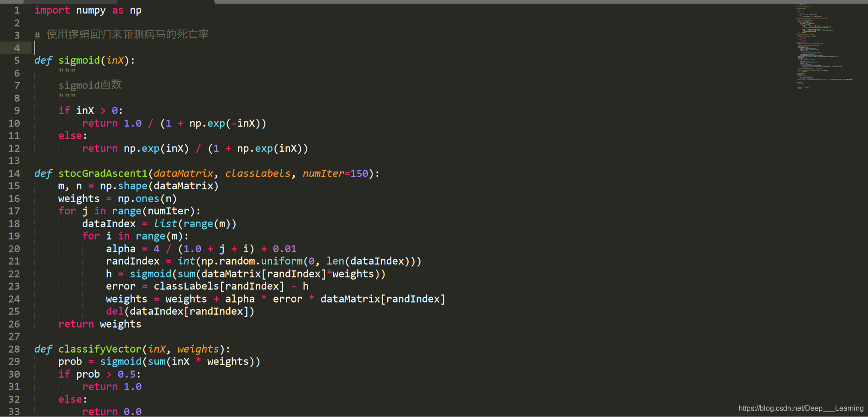Click 'alpha = 4 / (1.0 + j + i) + 0.01' line
868x417 pixels.
pos(201,249)
